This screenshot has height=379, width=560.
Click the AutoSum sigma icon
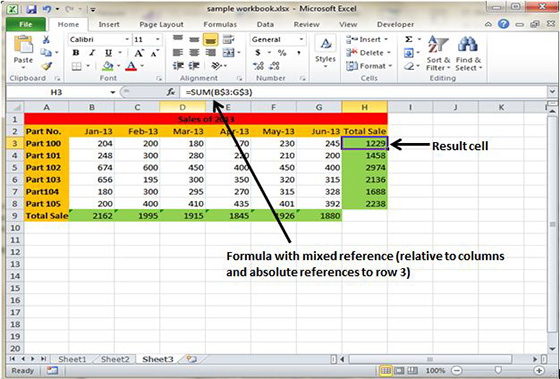409,39
